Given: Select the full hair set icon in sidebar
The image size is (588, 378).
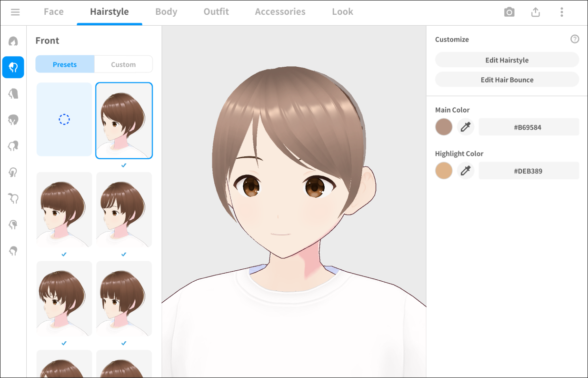Looking at the screenshot, I should tap(13, 41).
